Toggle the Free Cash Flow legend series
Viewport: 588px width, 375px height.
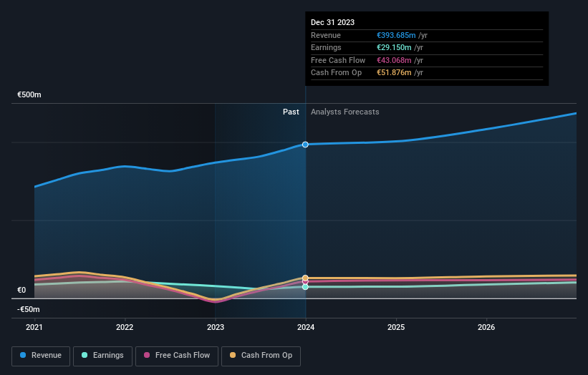tap(177, 356)
